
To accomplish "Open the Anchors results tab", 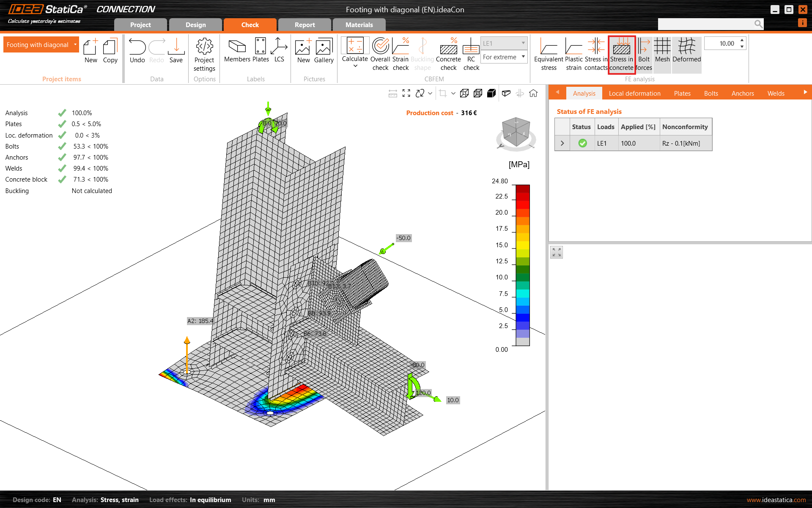I will click(743, 93).
